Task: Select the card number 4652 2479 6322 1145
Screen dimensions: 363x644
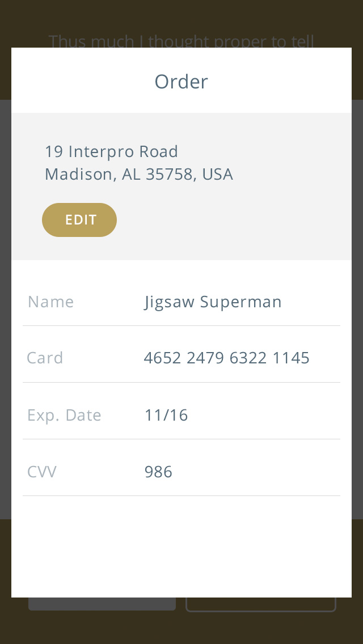Action: click(x=226, y=358)
